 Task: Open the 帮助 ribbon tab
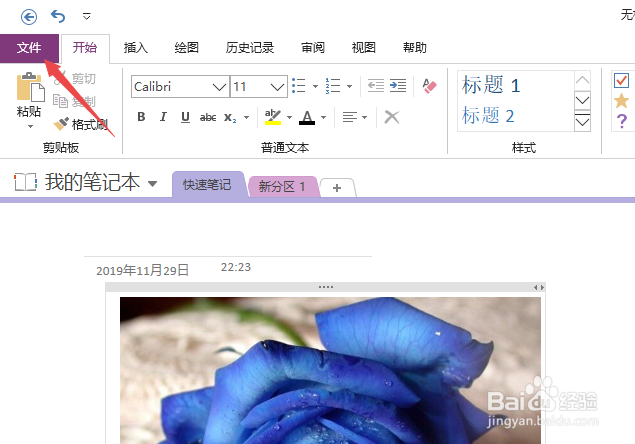click(x=414, y=48)
